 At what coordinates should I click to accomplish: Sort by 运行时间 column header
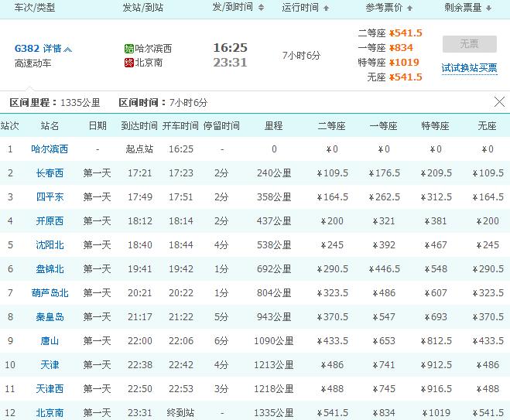(306, 8)
